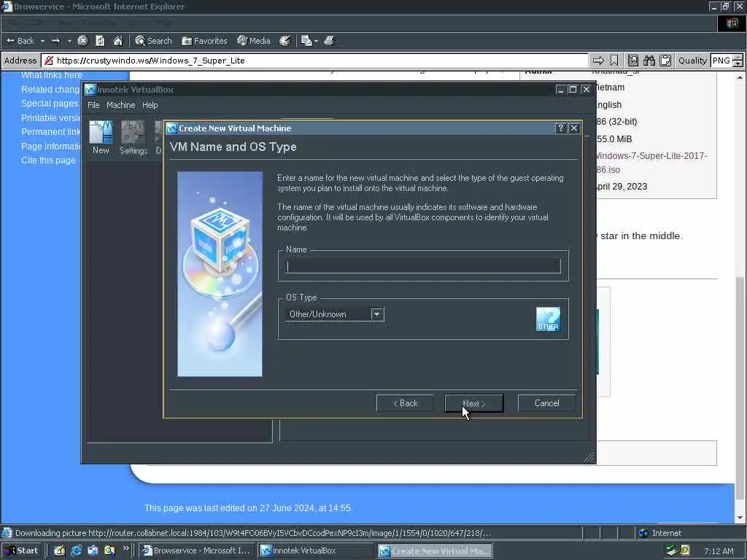The width and height of the screenshot is (747, 560).
Task: Click the Settings icon in VirtualBox toolbar
Action: tap(133, 137)
